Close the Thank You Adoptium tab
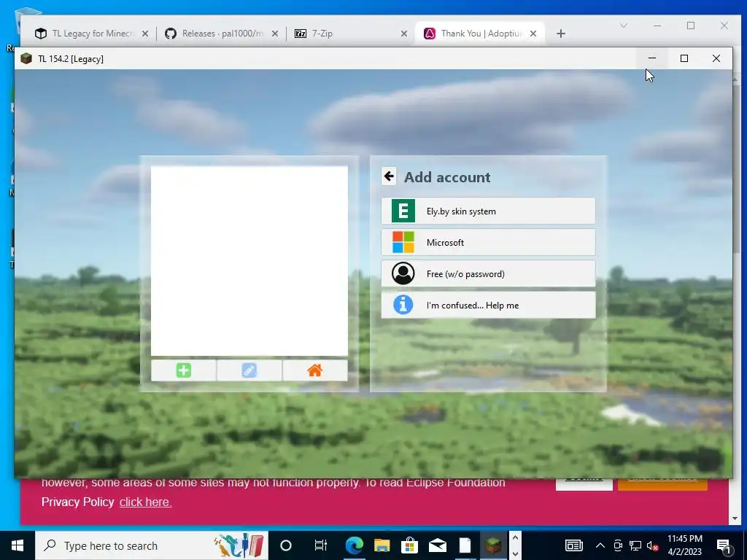This screenshot has height=560, width=747. [533, 34]
